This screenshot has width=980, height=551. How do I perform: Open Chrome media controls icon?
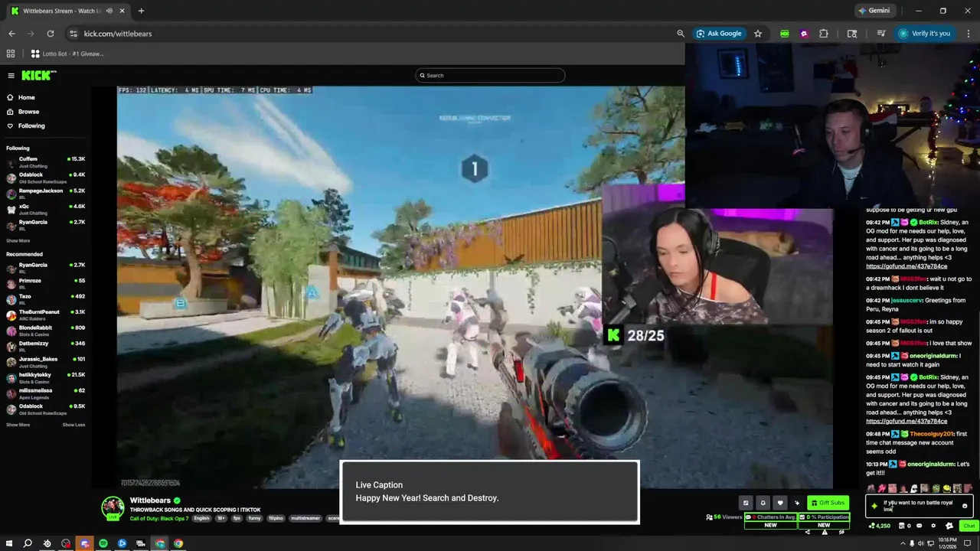pyautogui.click(x=880, y=34)
